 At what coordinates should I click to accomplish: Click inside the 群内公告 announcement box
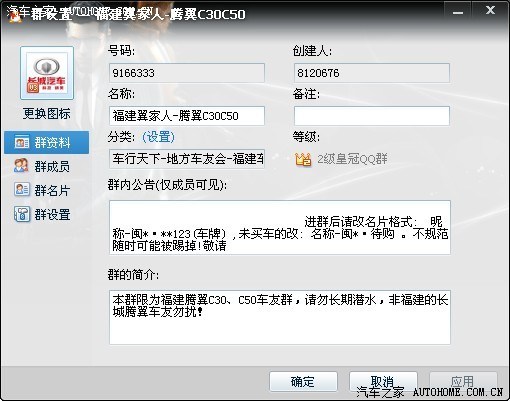click(x=280, y=227)
